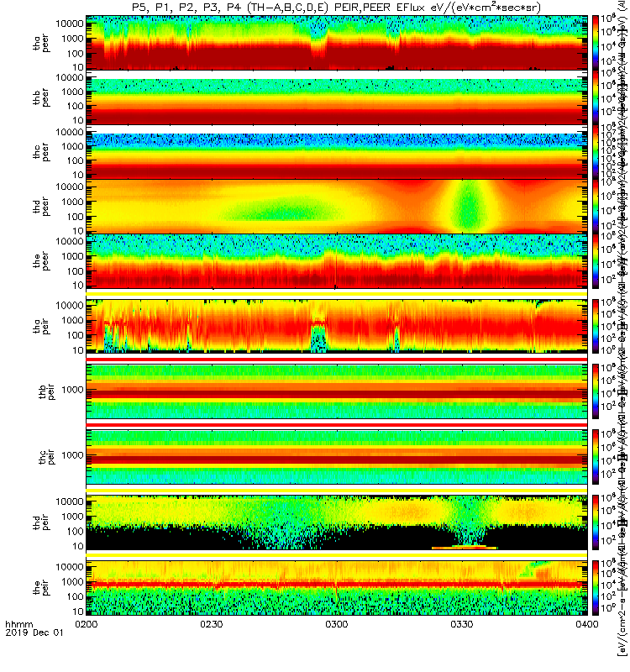
Task: Click inside the thb peir spectrogram
Action: click(337, 391)
